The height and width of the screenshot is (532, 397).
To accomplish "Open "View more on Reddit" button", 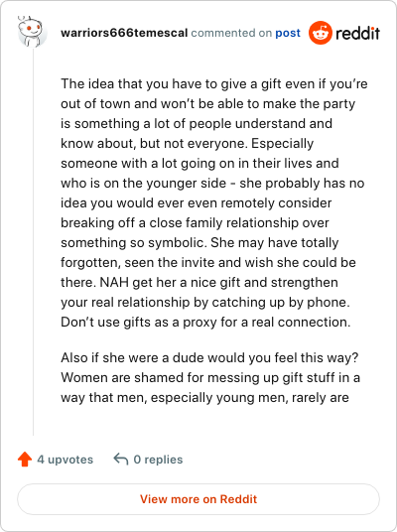I will click(198, 499).
